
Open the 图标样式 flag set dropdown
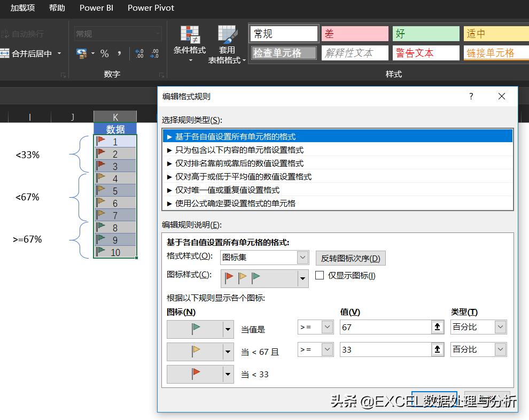(x=302, y=278)
